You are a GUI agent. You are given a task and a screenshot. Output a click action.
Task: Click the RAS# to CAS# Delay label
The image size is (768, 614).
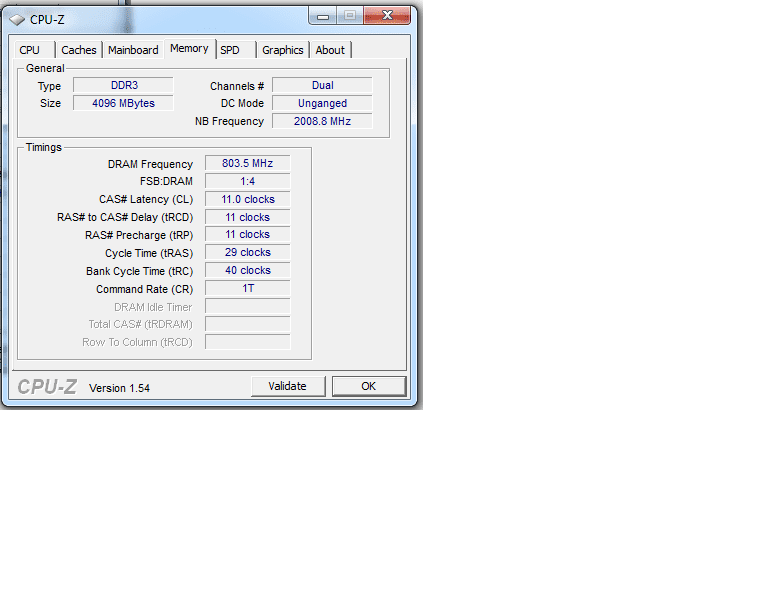coord(125,217)
